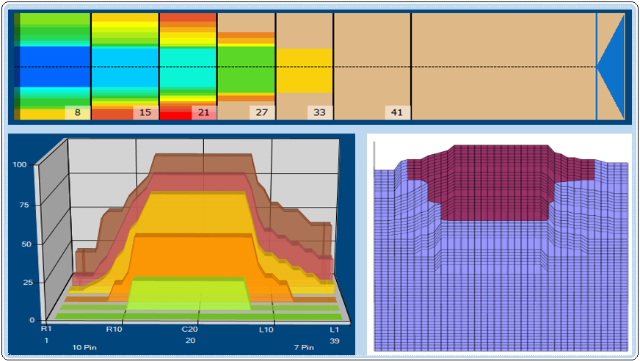
Task: Click the distance marker labeled 15
Action: tap(145, 112)
